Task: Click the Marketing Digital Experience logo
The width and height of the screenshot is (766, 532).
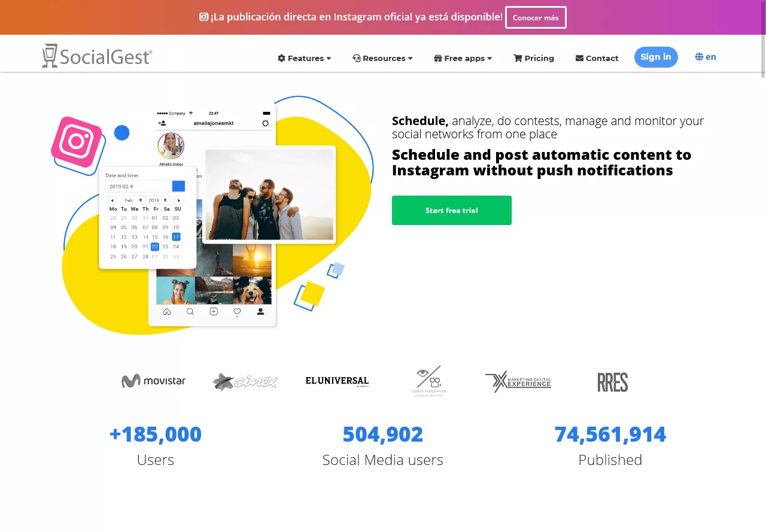Action: coord(518,381)
